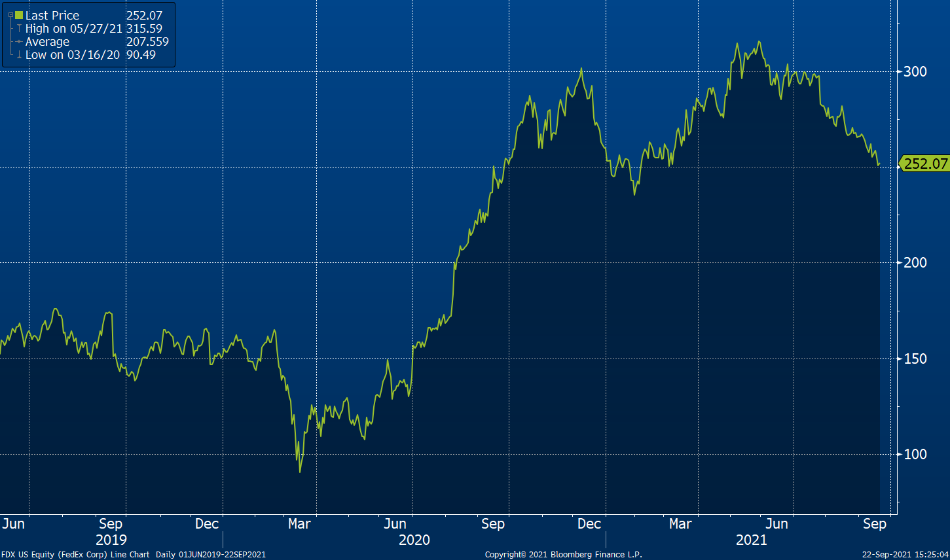This screenshot has width=950, height=560.
Task: Click the 2020 year label on time axis
Action: click(x=414, y=540)
